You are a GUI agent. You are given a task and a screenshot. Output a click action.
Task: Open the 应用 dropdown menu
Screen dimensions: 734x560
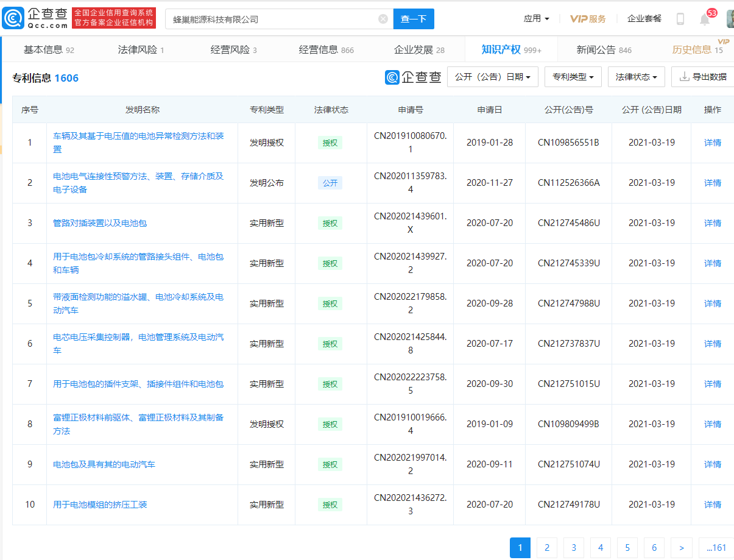[x=536, y=19]
